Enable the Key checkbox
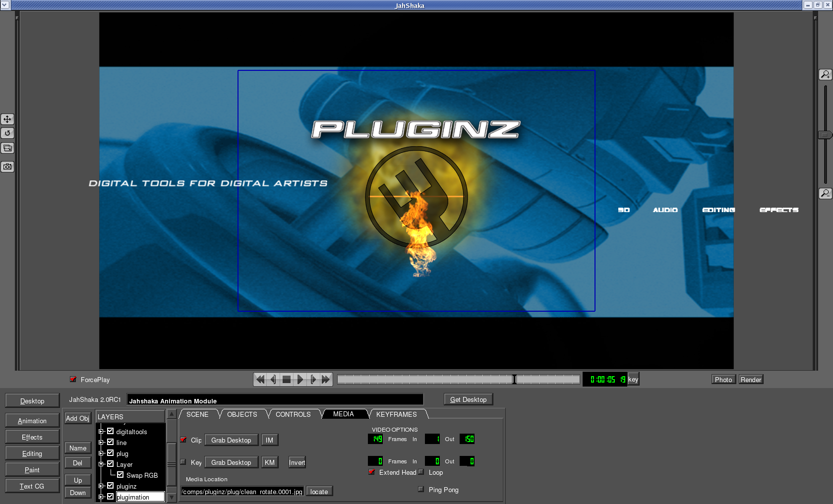The width and height of the screenshot is (833, 504). (183, 462)
